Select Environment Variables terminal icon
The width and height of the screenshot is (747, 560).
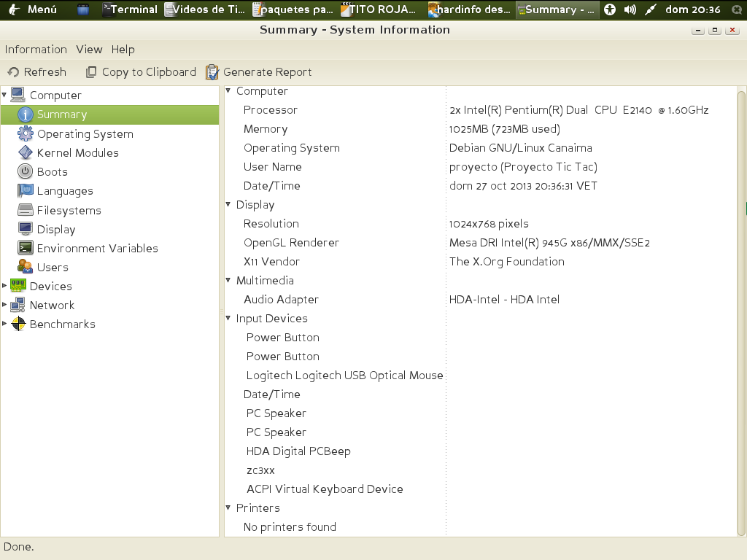pos(26,249)
